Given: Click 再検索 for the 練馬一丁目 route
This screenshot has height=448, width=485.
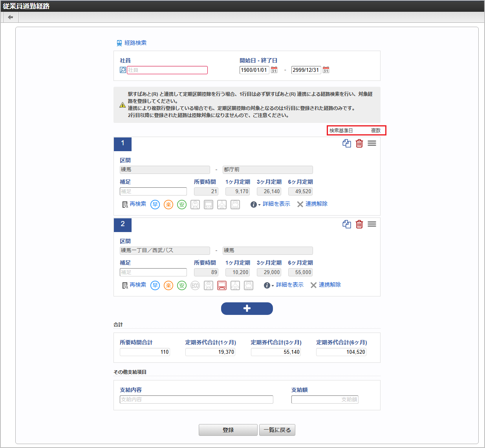Looking at the screenshot, I should pyautogui.click(x=134, y=285).
